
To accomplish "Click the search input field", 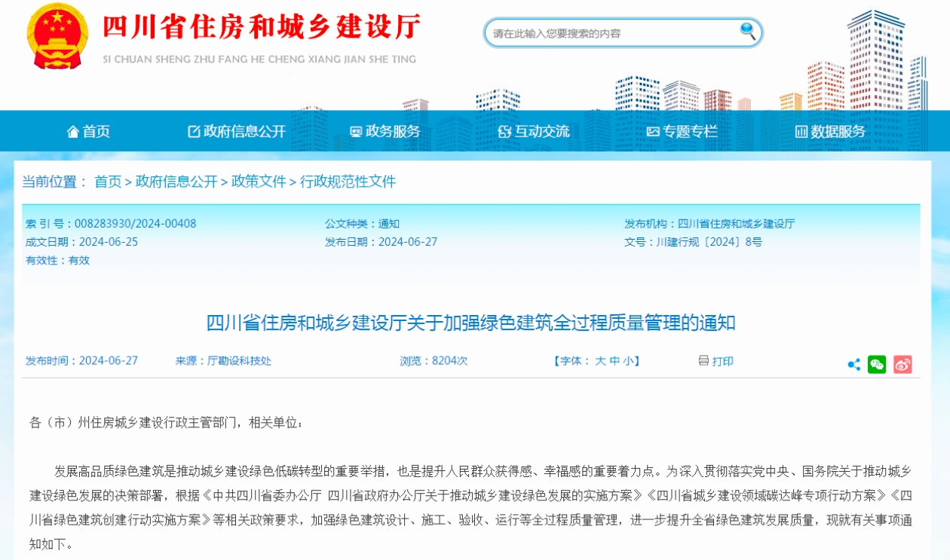I will coord(611,33).
